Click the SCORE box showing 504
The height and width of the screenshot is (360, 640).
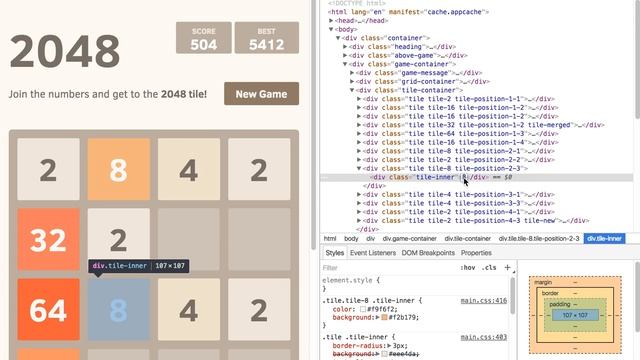[204, 38]
